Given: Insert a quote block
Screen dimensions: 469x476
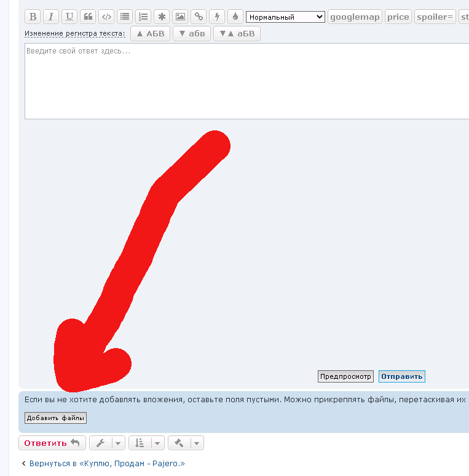Looking at the screenshot, I should coord(88,17).
